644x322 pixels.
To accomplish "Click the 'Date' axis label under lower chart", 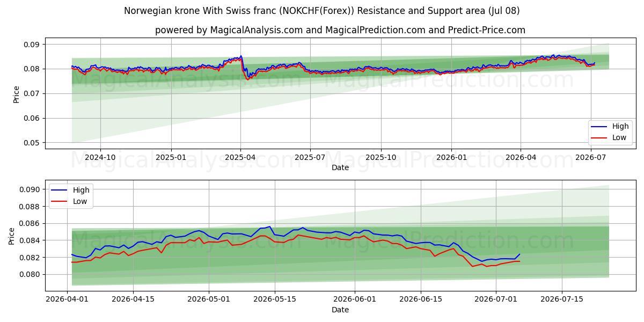I will coord(340,310).
